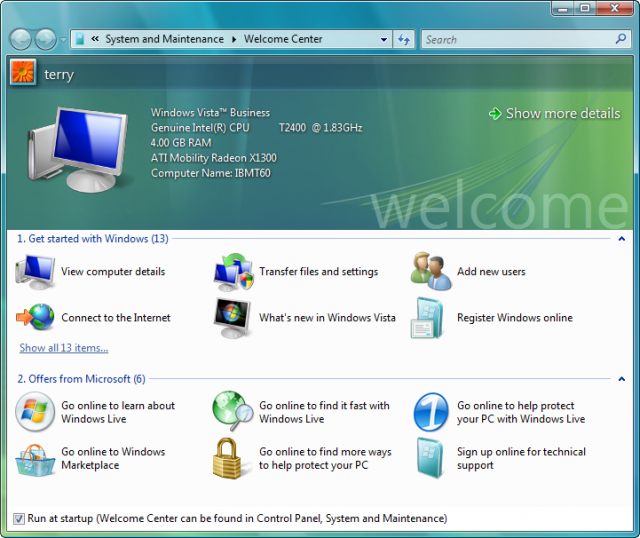Screen dimensions: 640x538
Task: Click the technical support box icon
Action: [430, 458]
